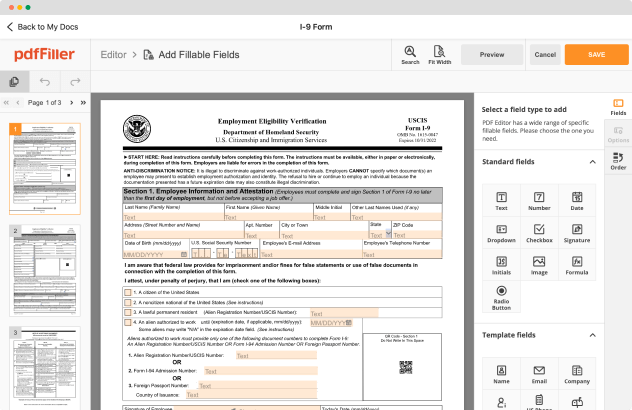Click the ZIP Code text field
This screenshot has width=632, height=410.
[x=417, y=234]
